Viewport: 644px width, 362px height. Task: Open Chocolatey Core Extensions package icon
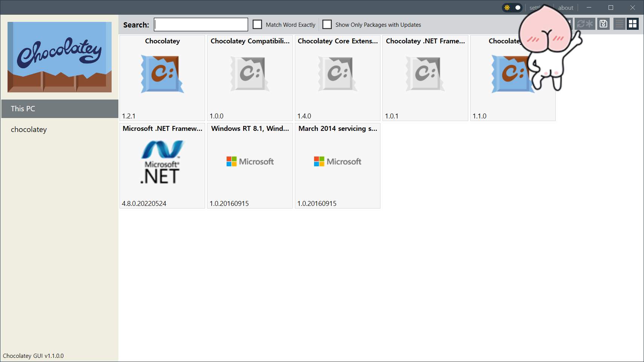point(337,74)
